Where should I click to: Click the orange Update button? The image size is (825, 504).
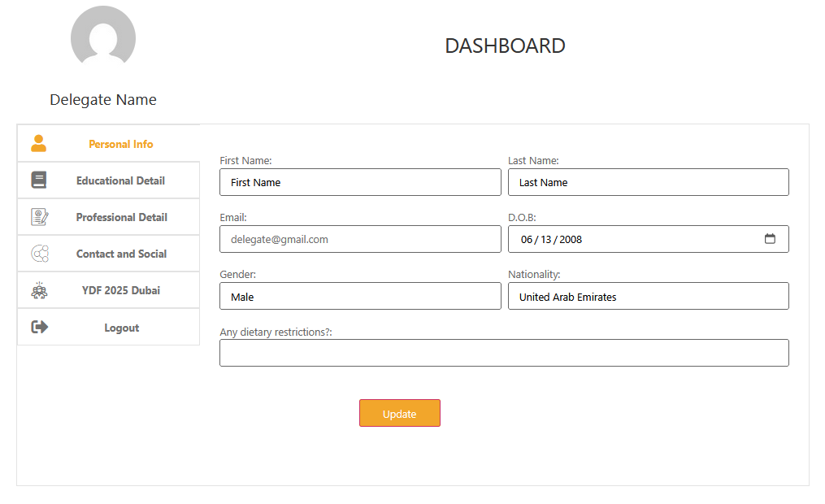[x=400, y=413]
